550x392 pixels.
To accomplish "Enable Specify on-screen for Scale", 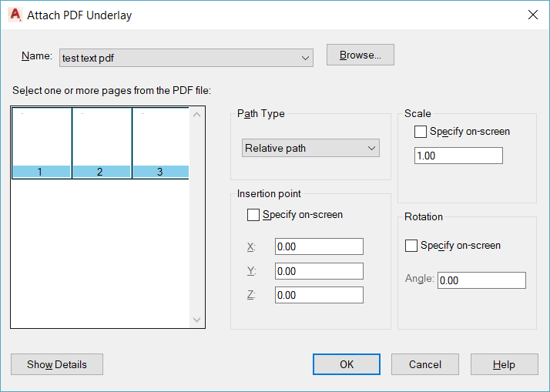I will pyautogui.click(x=421, y=132).
